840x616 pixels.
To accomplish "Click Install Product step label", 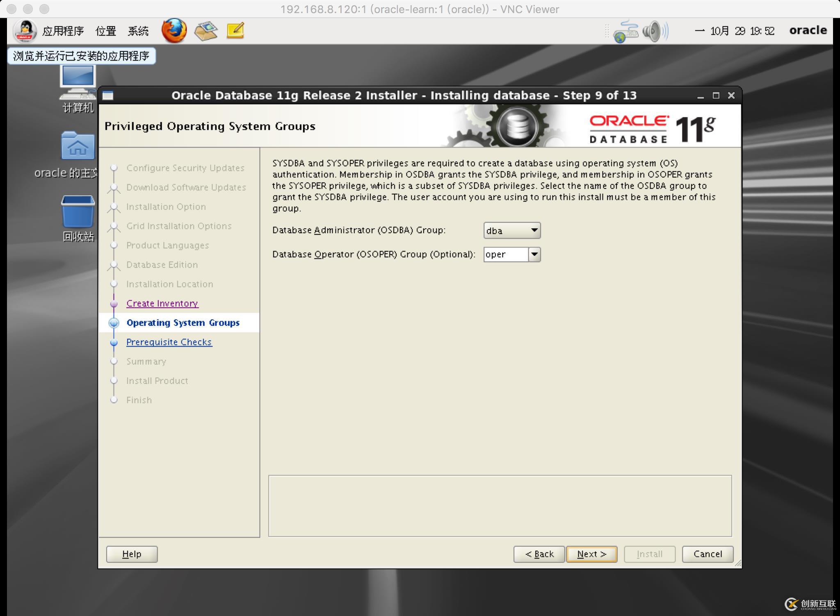I will click(x=157, y=381).
